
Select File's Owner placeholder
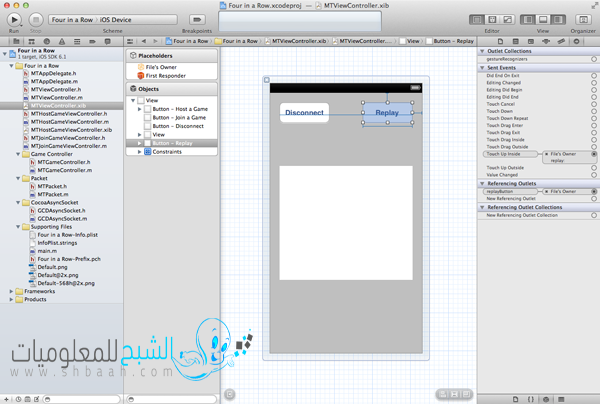[161, 67]
